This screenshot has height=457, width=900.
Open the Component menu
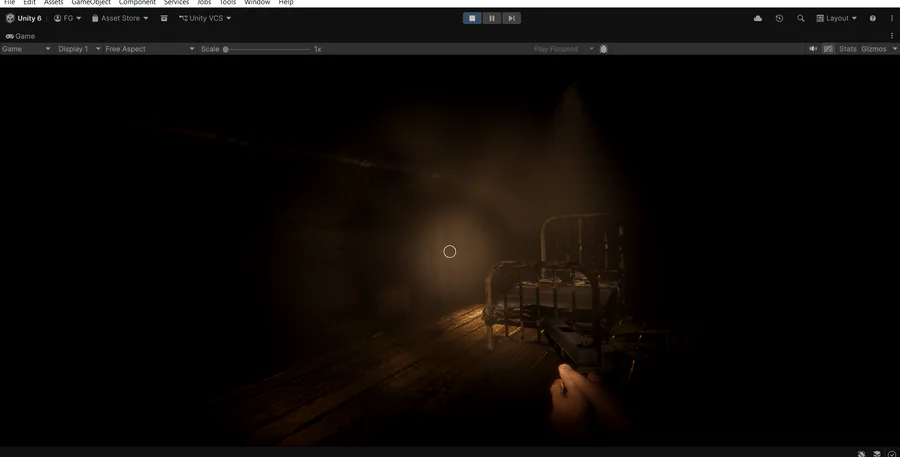tap(137, 2)
